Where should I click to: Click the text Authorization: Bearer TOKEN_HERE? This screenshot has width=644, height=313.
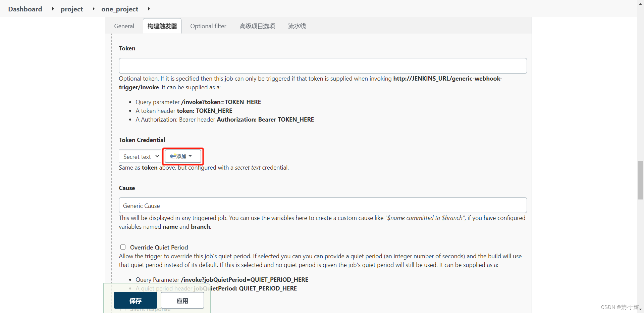[265, 120]
